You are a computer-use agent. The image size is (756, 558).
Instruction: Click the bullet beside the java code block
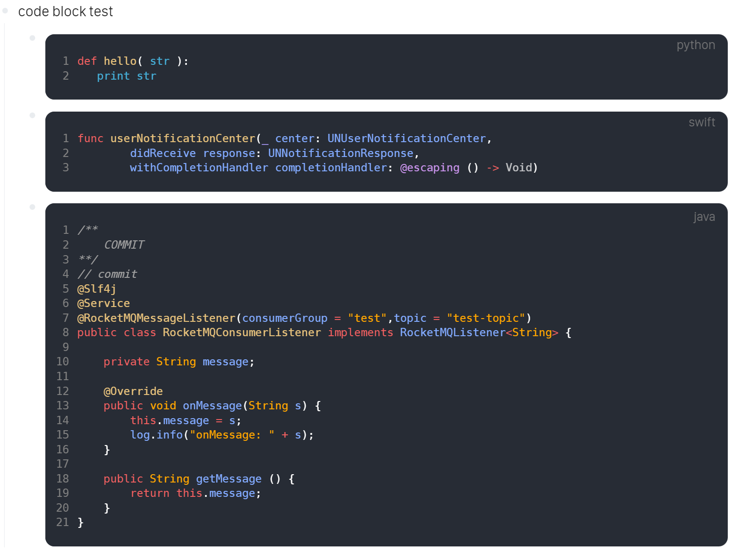click(32, 207)
